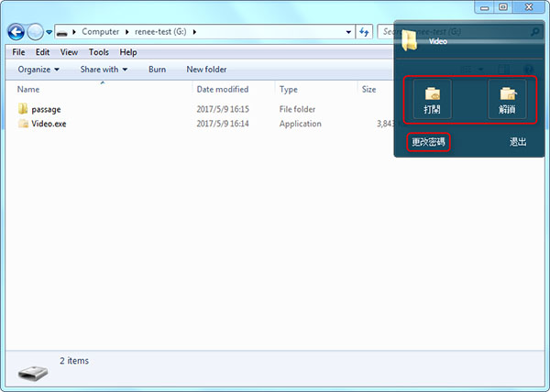Click the drive icon in the address bar
The image size is (550, 392).
61,31
